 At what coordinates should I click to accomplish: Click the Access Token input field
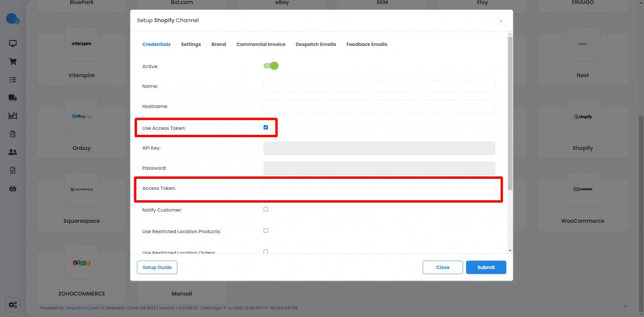(379, 188)
